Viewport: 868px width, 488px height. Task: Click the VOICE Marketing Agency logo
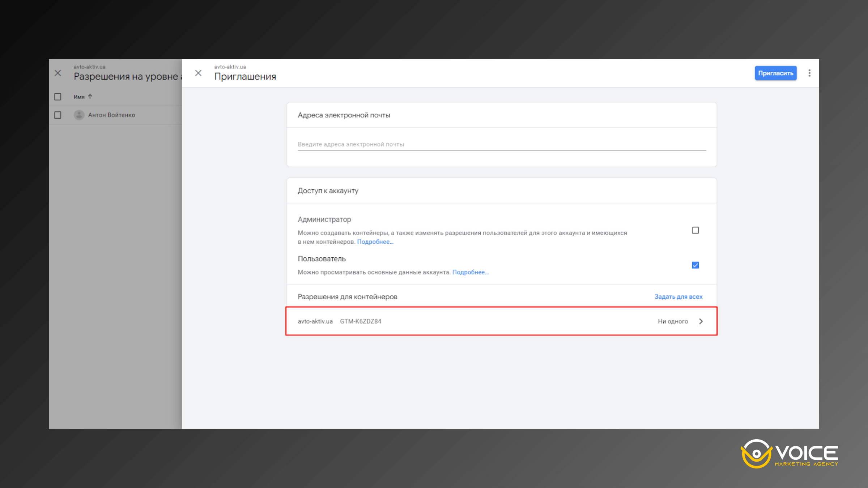790,454
